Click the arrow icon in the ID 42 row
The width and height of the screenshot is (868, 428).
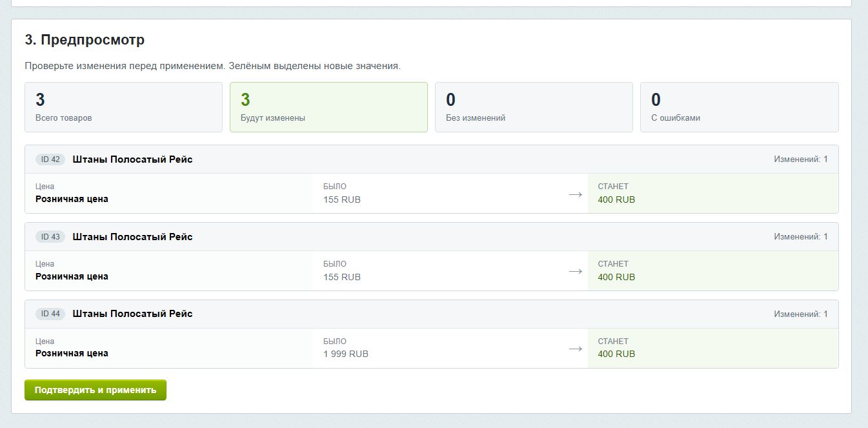pyautogui.click(x=575, y=194)
